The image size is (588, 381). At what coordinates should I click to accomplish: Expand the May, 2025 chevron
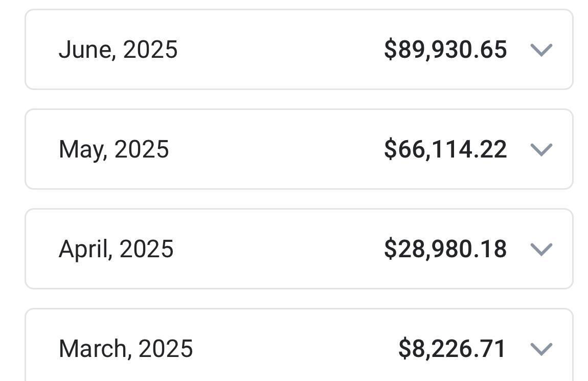pos(541,149)
